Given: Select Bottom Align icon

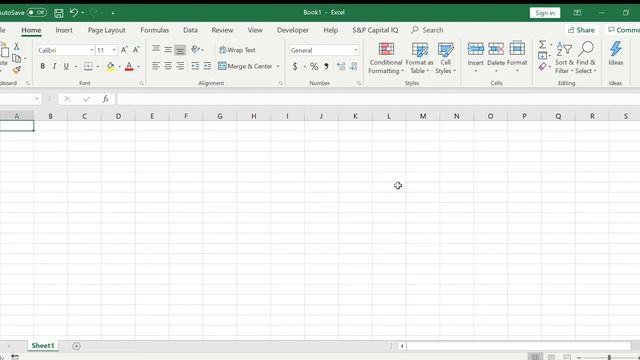Looking at the screenshot, I should pyautogui.click(x=180, y=50).
